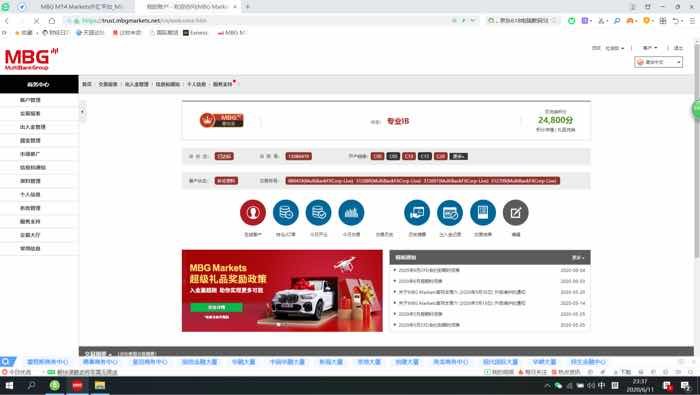Select the first menu item in left sidebar
The width and height of the screenshot is (700, 395).
pos(30,100)
